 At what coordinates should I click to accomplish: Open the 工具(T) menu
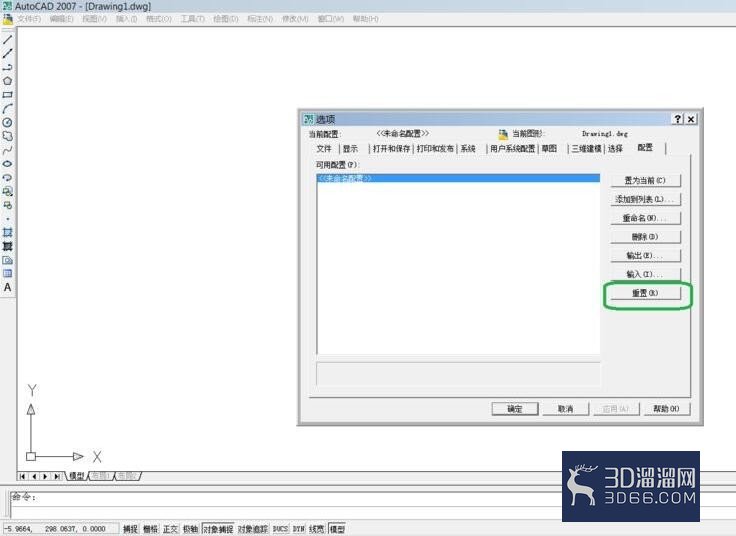click(192, 19)
